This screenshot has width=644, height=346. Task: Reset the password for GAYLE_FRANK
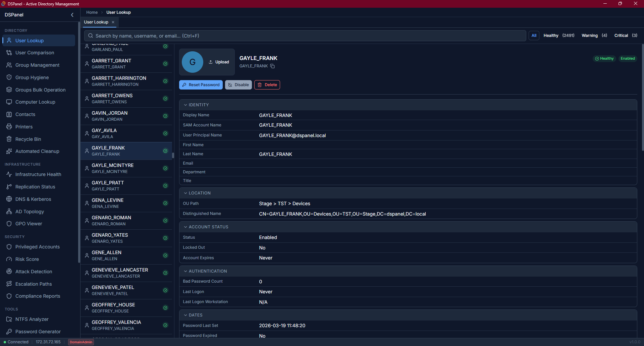[201, 84]
